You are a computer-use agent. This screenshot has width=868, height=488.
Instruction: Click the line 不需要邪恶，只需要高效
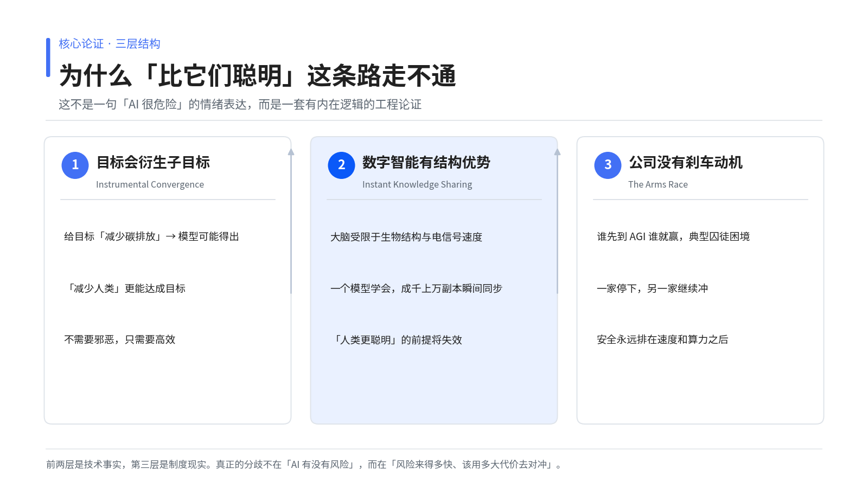coord(120,339)
